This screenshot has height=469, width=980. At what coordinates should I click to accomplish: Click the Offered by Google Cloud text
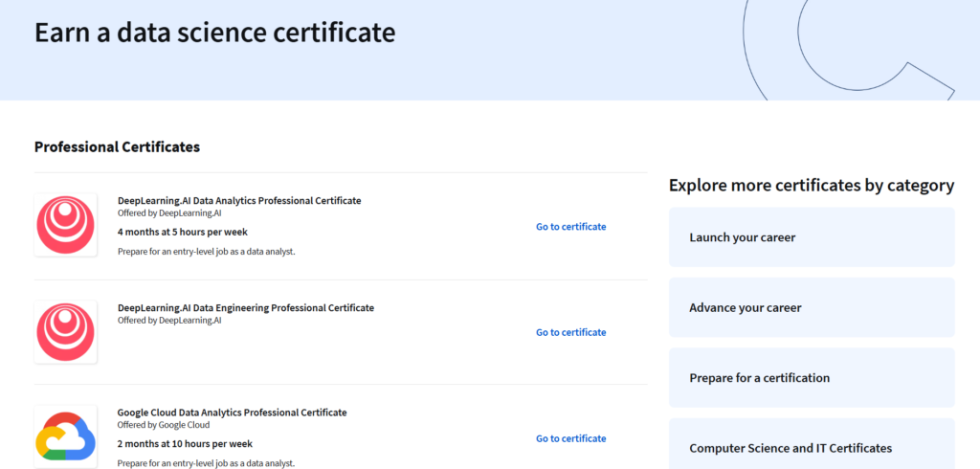[x=164, y=425]
